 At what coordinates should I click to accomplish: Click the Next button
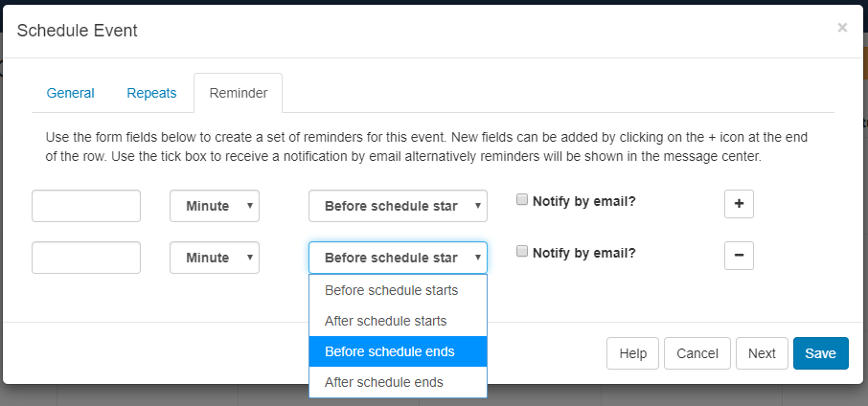point(762,353)
